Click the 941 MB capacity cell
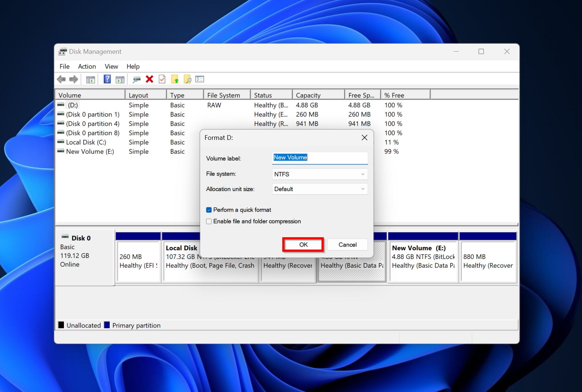 pos(307,124)
